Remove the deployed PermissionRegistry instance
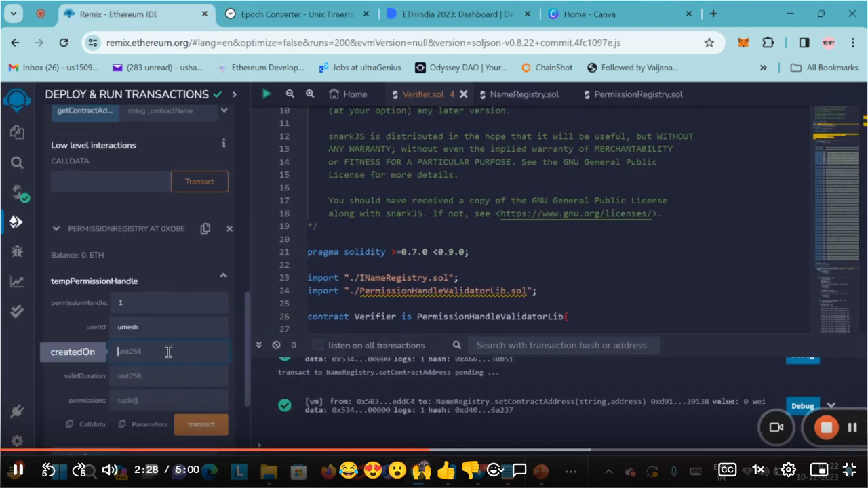This screenshot has width=868, height=488. 229,229
